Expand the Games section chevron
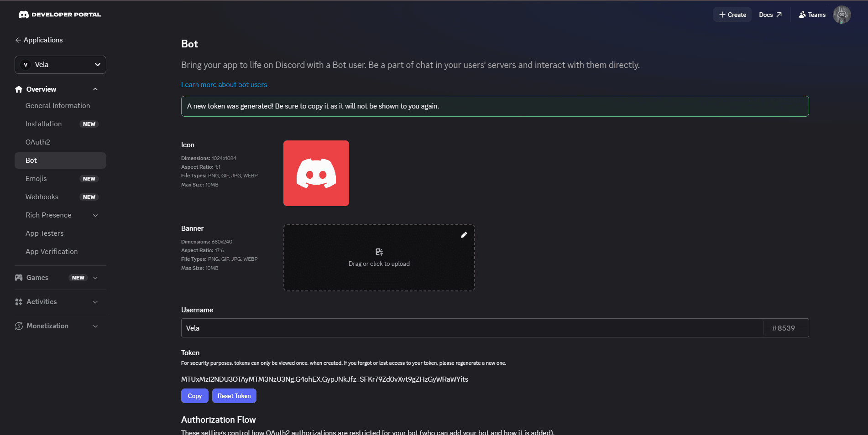Screen dimensions: 868x435 coord(95,278)
